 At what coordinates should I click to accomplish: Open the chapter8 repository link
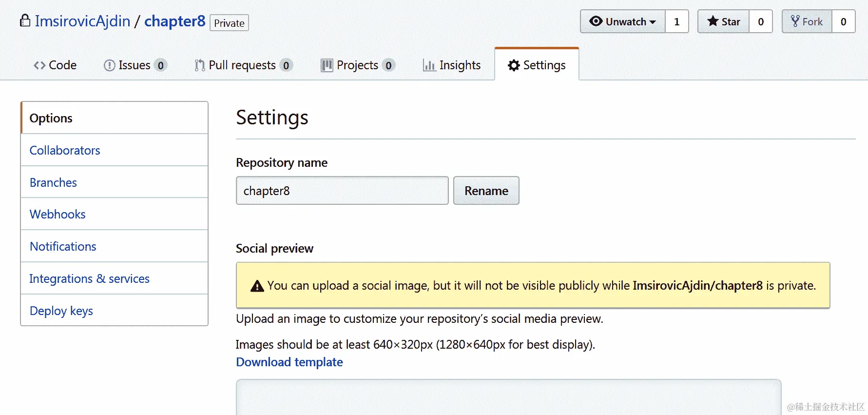coord(175,21)
